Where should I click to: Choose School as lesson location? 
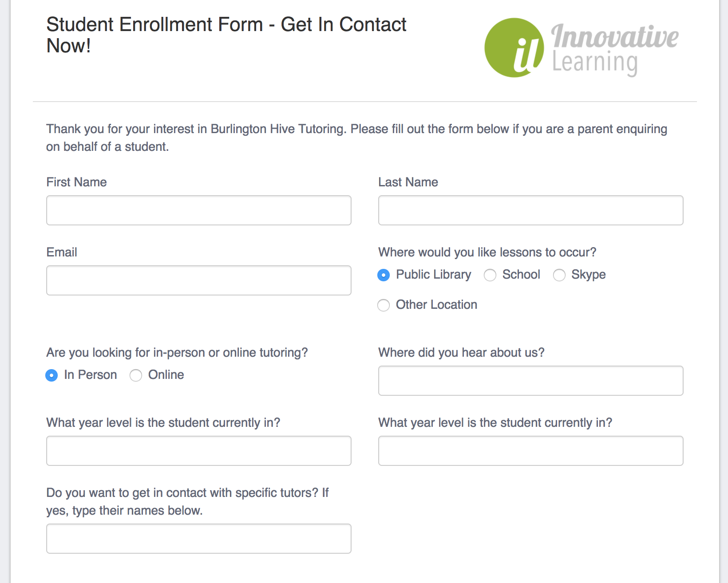coord(490,275)
